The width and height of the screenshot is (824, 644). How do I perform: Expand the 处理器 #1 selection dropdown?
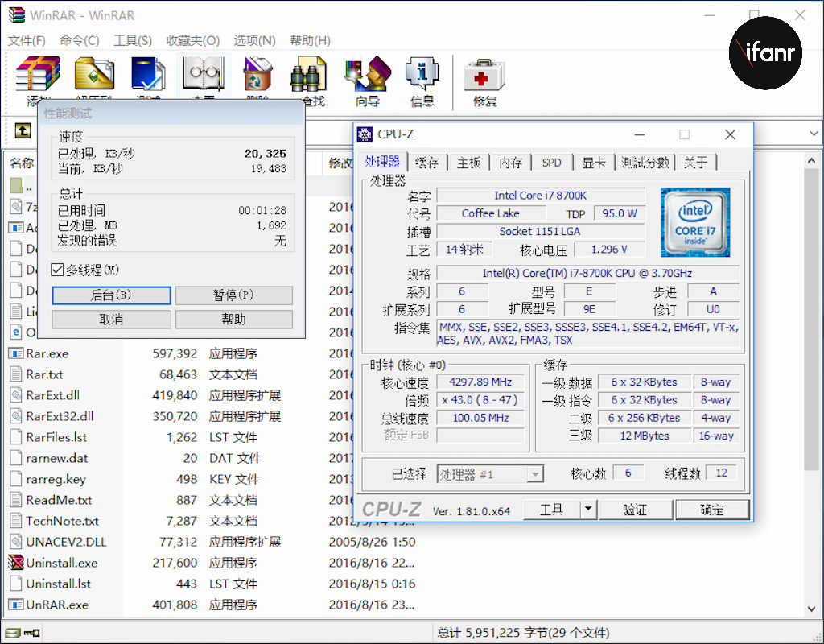coord(534,474)
